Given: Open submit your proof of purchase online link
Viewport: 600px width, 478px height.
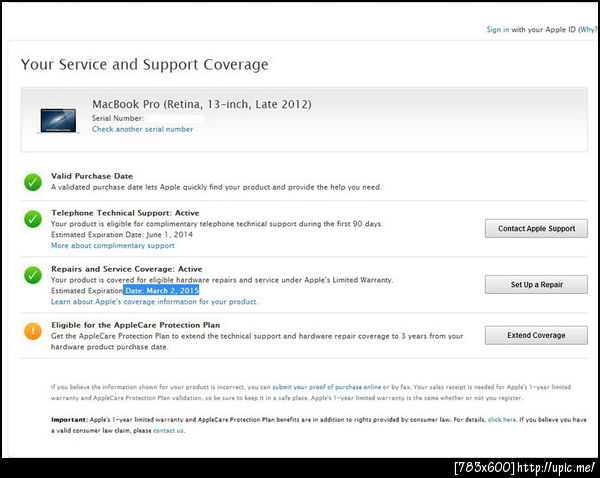Looking at the screenshot, I should pyautogui.click(x=326, y=387).
